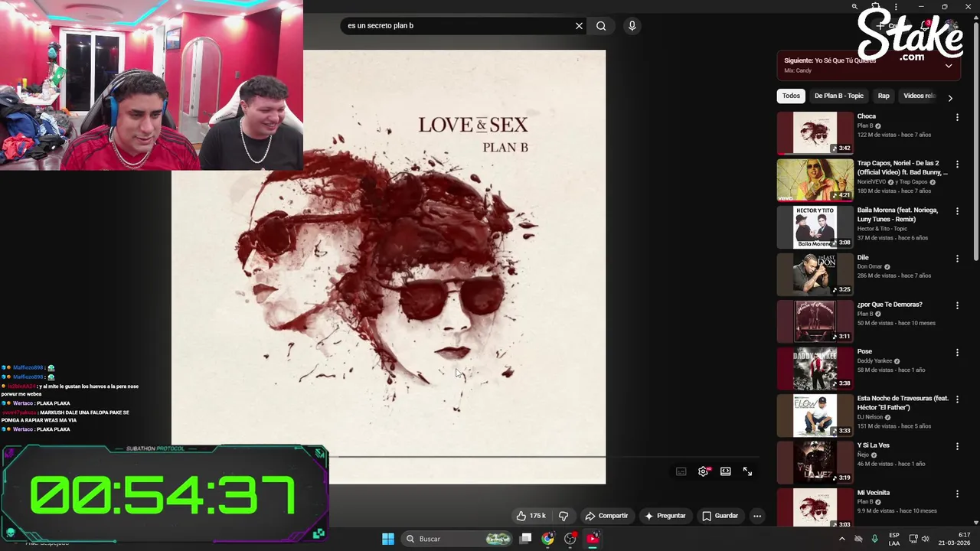Image resolution: width=980 pixels, height=551 pixels.
Task: Select the Todos filter chip
Action: [791, 96]
